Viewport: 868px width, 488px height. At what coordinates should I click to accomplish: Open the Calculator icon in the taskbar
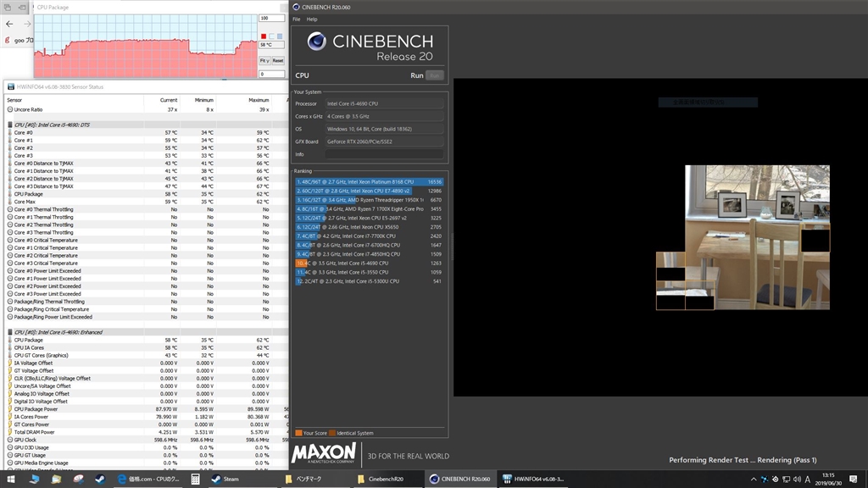194,479
